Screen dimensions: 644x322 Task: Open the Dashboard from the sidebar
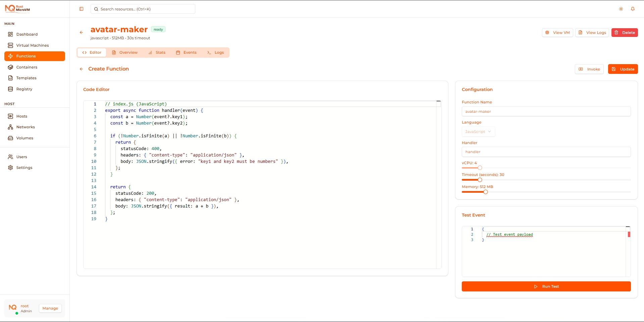click(x=27, y=34)
